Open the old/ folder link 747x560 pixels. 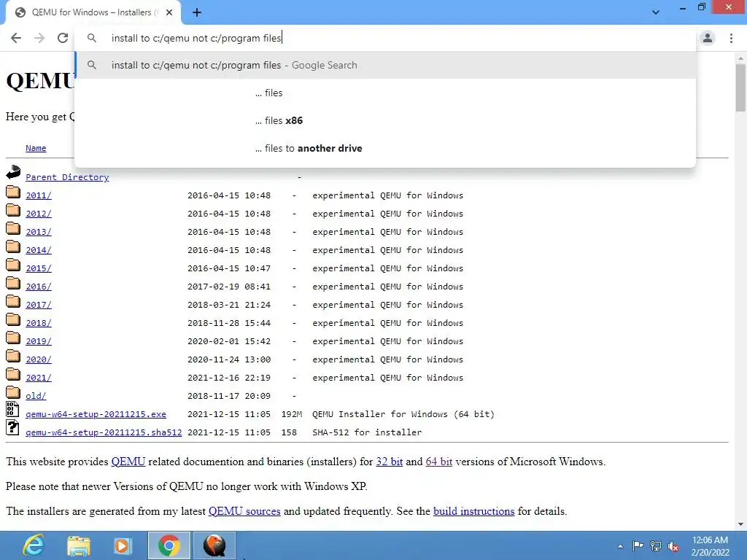[x=36, y=396]
